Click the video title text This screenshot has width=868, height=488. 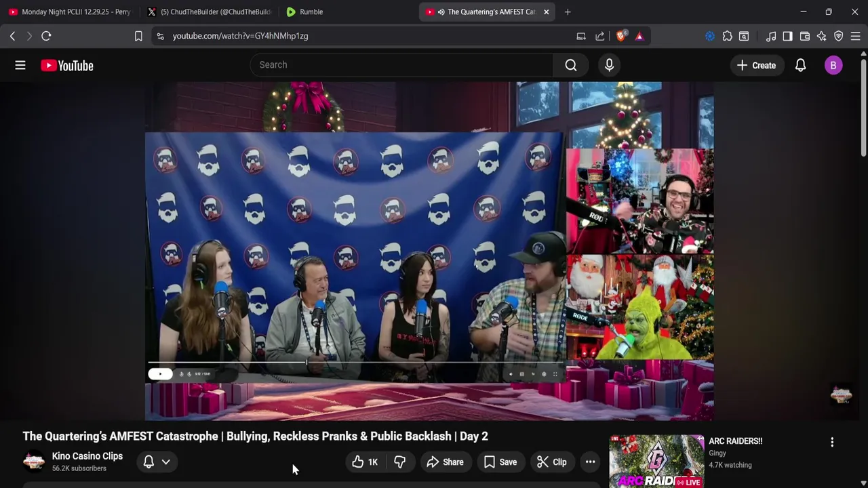(255, 436)
